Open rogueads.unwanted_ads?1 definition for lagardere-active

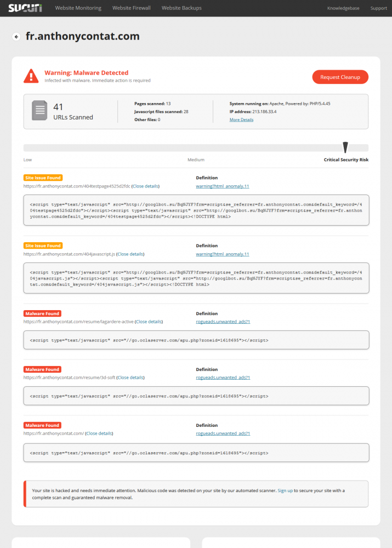pos(223,322)
